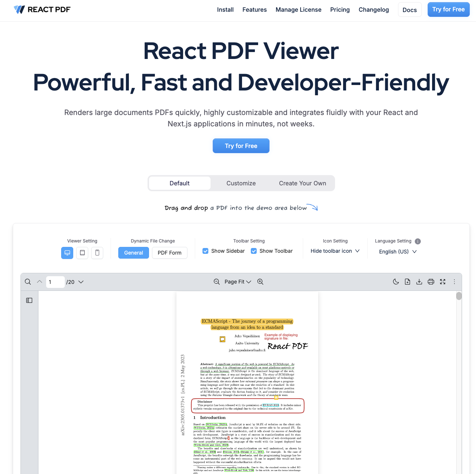Open a file with the upload icon

(x=408, y=282)
